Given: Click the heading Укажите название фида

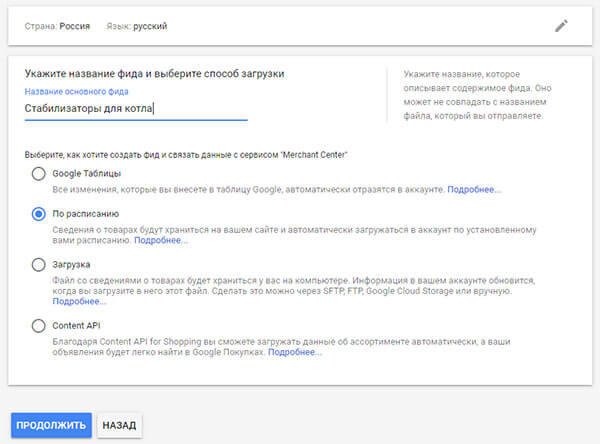Looking at the screenshot, I should pos(154,73).
